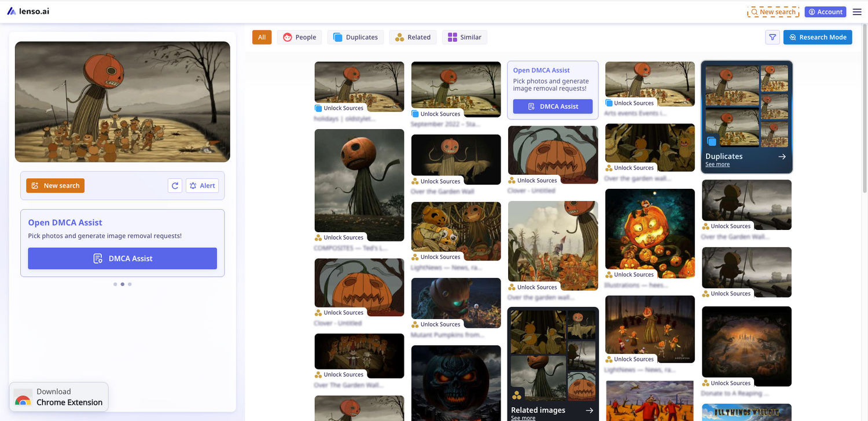Click the dashed New search button in header
Image resolution: width=868 pixels, height=421 pixels.
click(x=773, y=12)
